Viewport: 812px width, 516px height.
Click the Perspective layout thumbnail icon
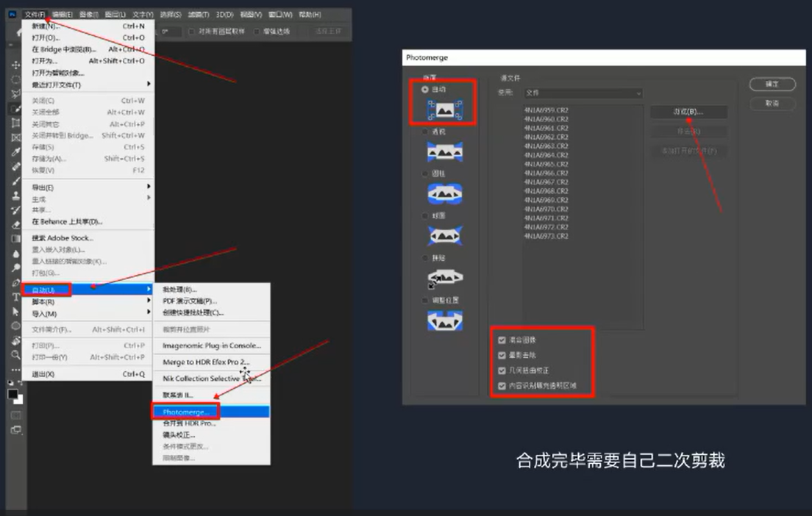444,151
